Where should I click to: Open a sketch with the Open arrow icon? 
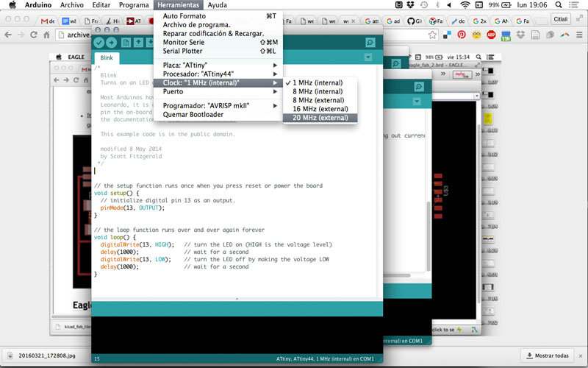point(138,43)
